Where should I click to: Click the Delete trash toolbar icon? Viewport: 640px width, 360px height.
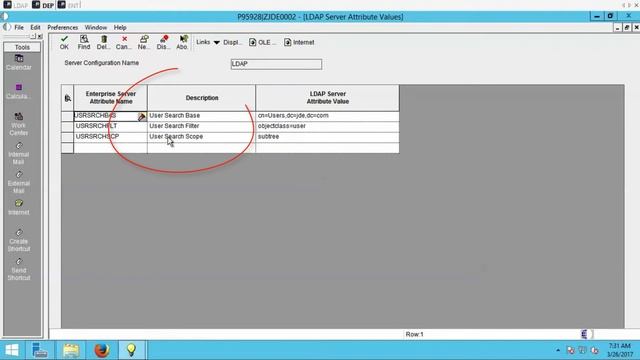click(x=103, y=42)
